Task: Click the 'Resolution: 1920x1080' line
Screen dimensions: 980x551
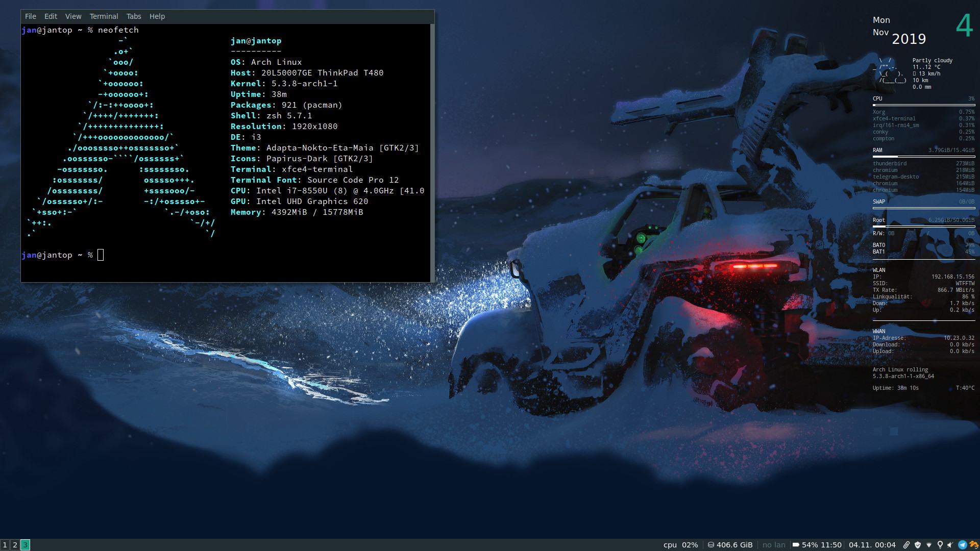Action: point(284,127)
